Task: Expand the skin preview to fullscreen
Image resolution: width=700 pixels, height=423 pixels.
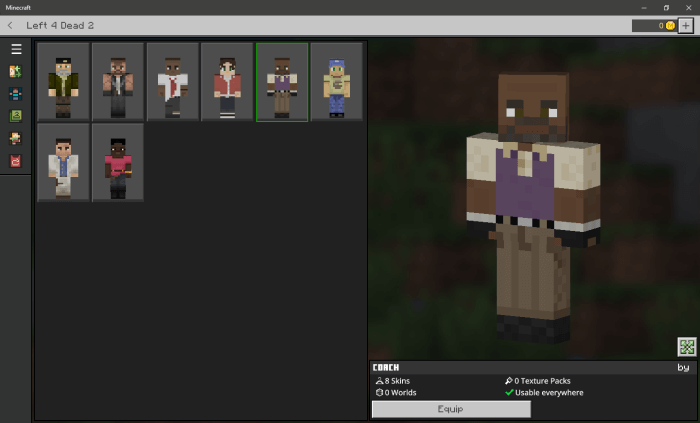Action: [x=686, y=346]
